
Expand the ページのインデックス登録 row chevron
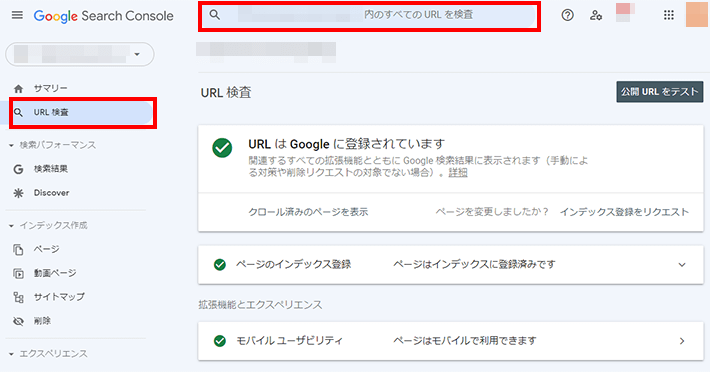[682, 265]
